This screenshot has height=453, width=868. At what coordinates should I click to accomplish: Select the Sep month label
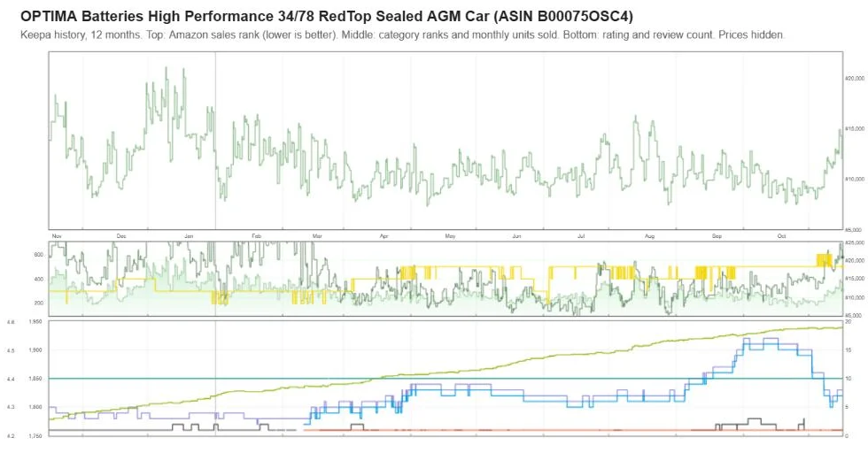(717, 236)
